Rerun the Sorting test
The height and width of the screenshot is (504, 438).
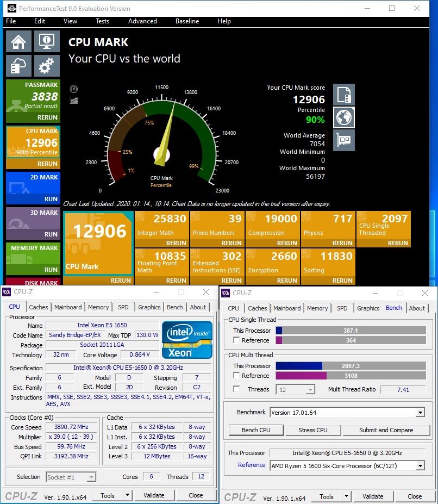click(x=342, y=281)
